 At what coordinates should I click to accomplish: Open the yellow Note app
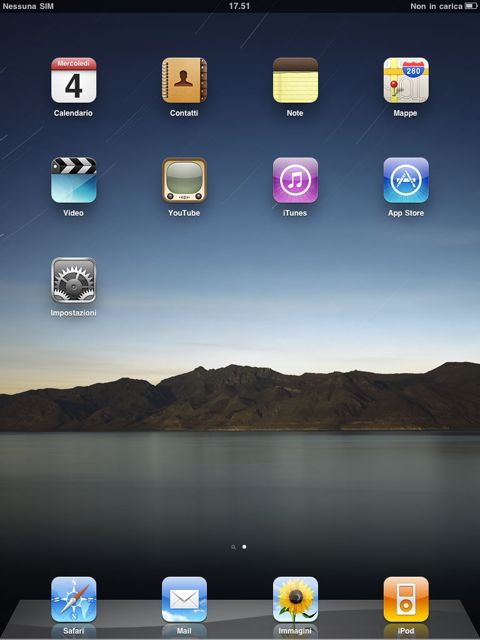[x=295, y=80]
